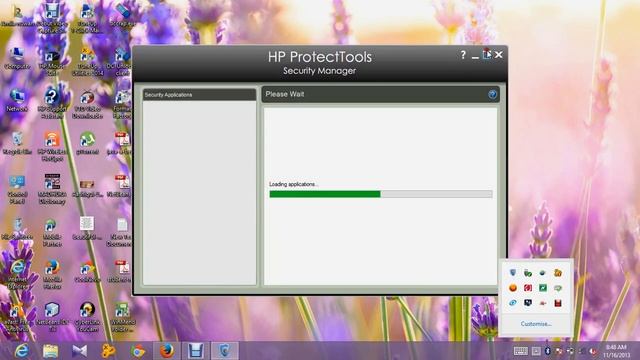Image resolution: width=640 pixels, height=360 pixels.
Task: Minimize the HP ProtectTools window
Action: click(x=475, y=57)
